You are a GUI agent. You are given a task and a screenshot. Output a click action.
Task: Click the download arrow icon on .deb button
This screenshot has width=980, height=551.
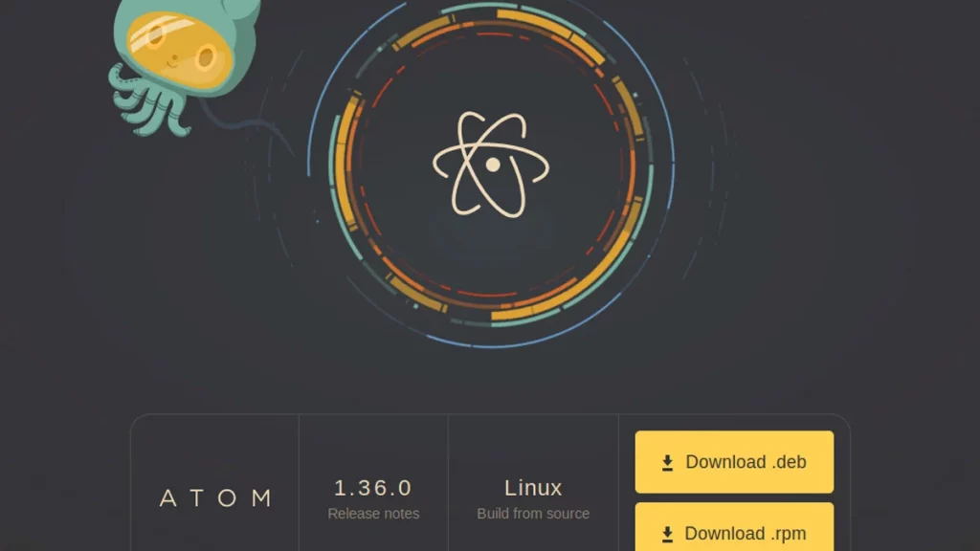[668, 463]
